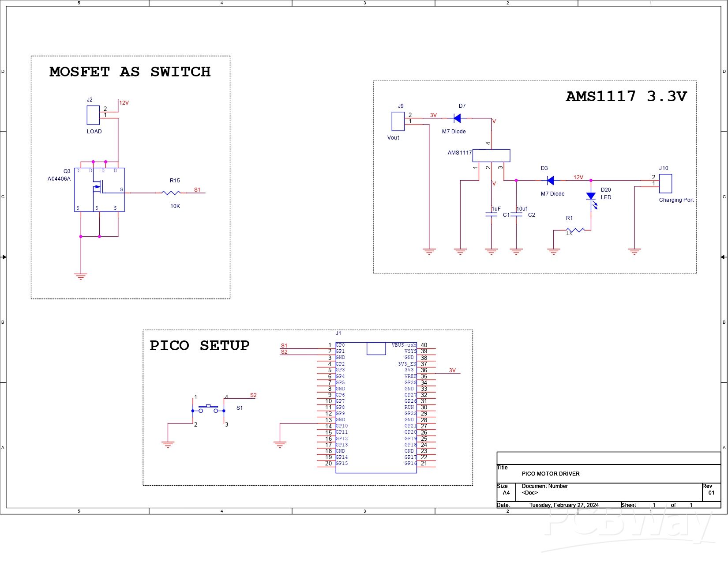Select the C2 10uf capacitor
This screenshot has height=563, width=728.
pos(516,215)
